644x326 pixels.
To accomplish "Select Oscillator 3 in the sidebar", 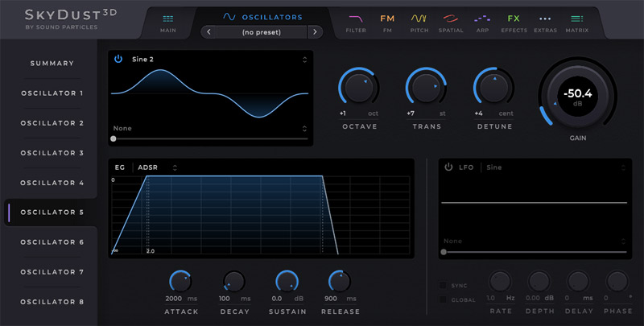I will [52, 153].
